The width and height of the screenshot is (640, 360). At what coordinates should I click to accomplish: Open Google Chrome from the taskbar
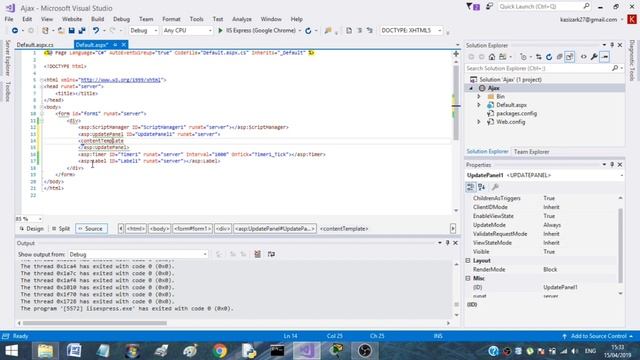coord(220,351)
